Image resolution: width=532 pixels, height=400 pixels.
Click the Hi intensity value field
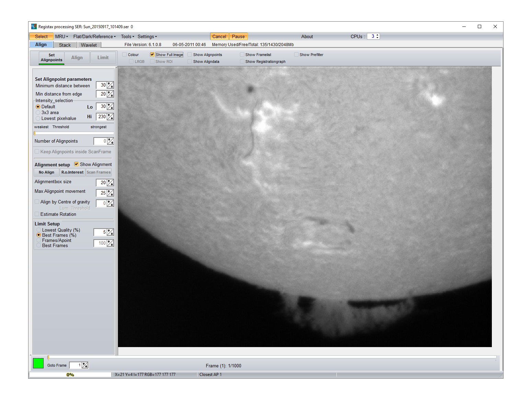point(101,117)
